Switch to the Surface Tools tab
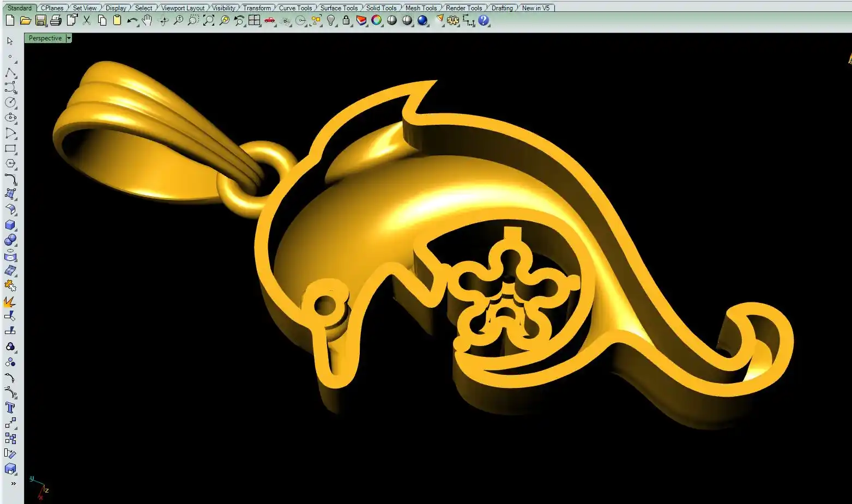The image size is (852, 504). coord(339,8)
